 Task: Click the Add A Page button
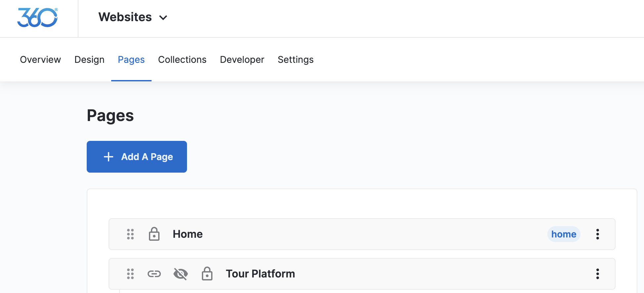pyautogui.click(x=137, y=157)
